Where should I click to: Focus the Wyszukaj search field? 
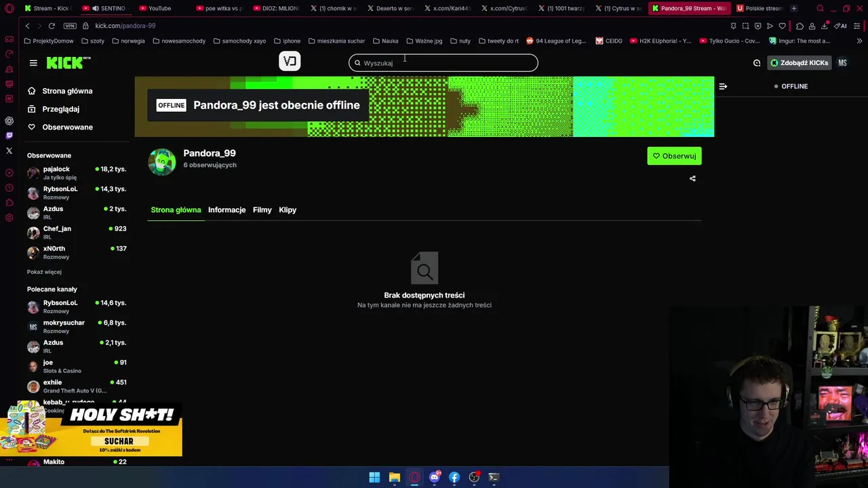(443, 63)
